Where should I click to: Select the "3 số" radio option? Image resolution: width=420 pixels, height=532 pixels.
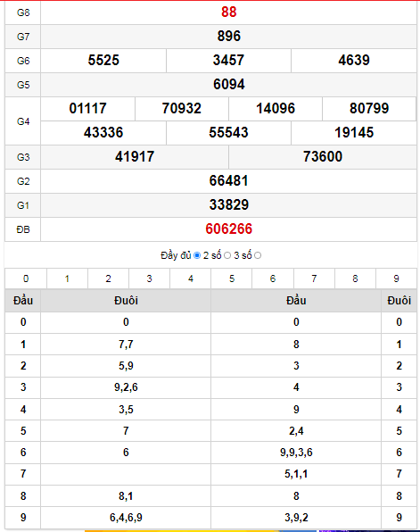[x=258, y=255]
